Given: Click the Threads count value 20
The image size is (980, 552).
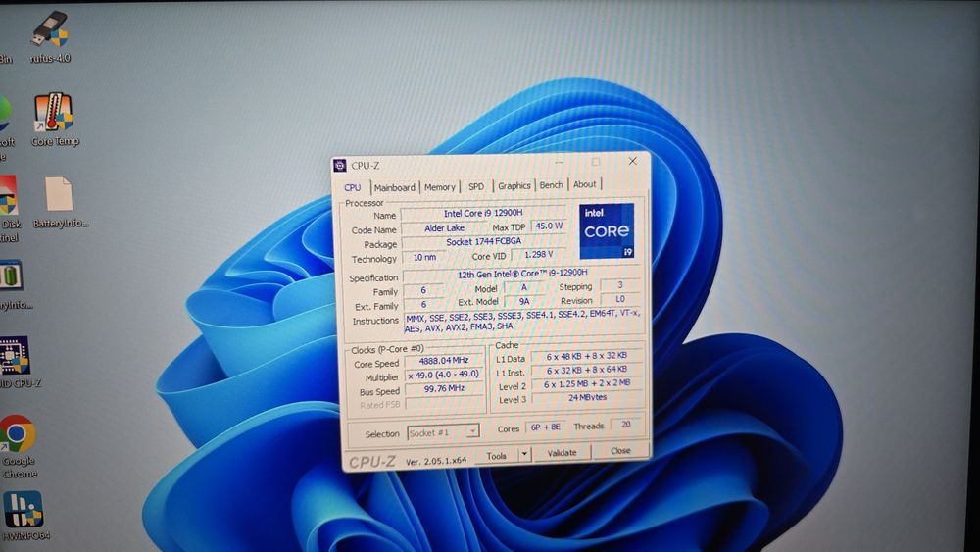Looking at the screenshot, I should [x=625, y=425].
